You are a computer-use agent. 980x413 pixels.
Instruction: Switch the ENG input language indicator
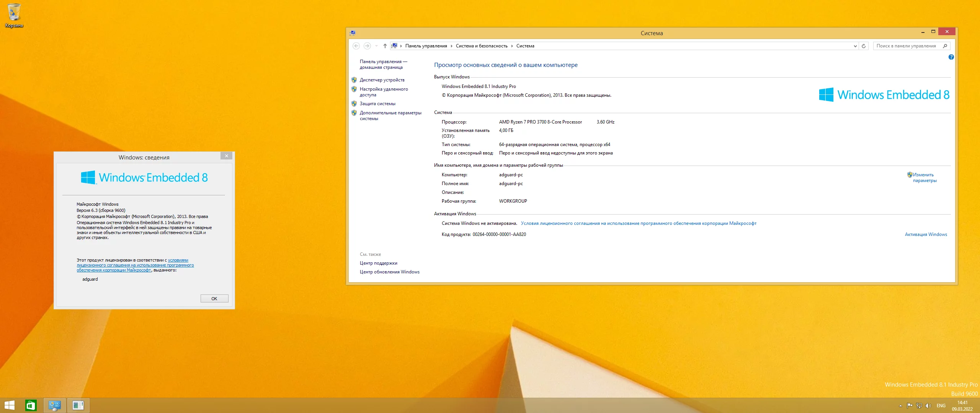coord(941,406)
